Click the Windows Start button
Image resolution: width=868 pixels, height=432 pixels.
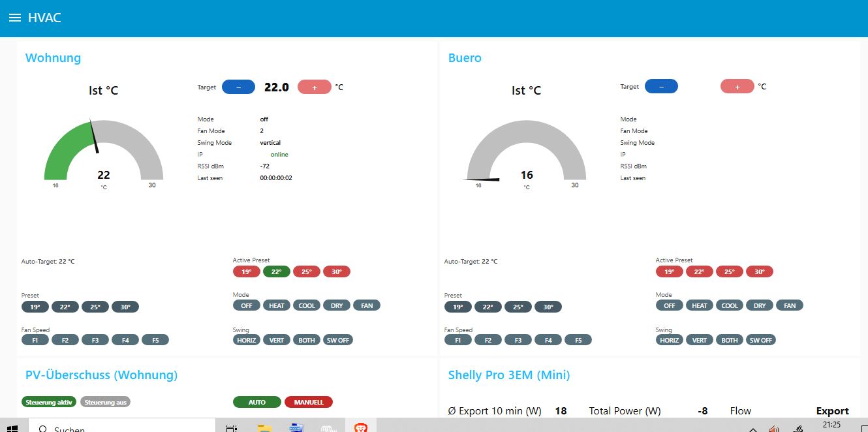pyautogui.click(x=12, y=428)
